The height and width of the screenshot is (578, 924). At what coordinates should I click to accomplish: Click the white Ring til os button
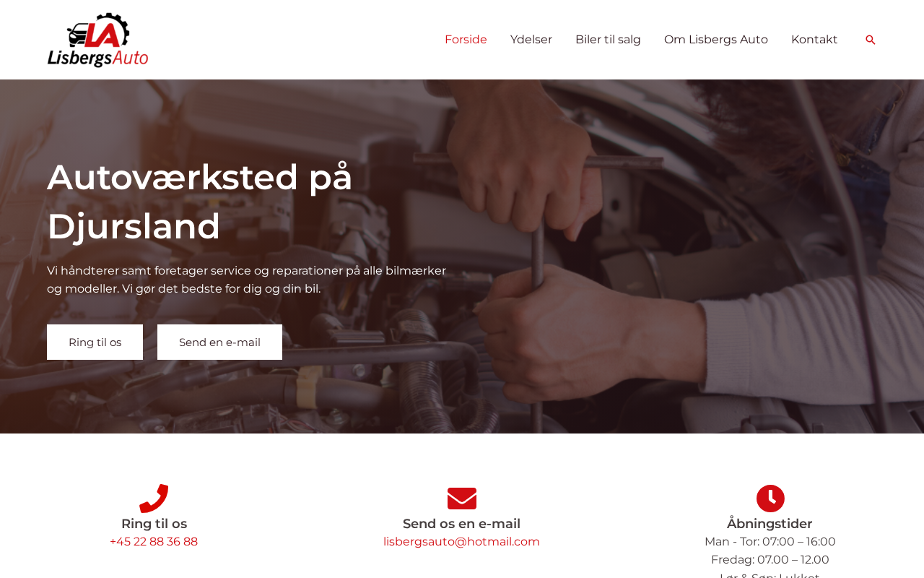click(x=95, y=342)
